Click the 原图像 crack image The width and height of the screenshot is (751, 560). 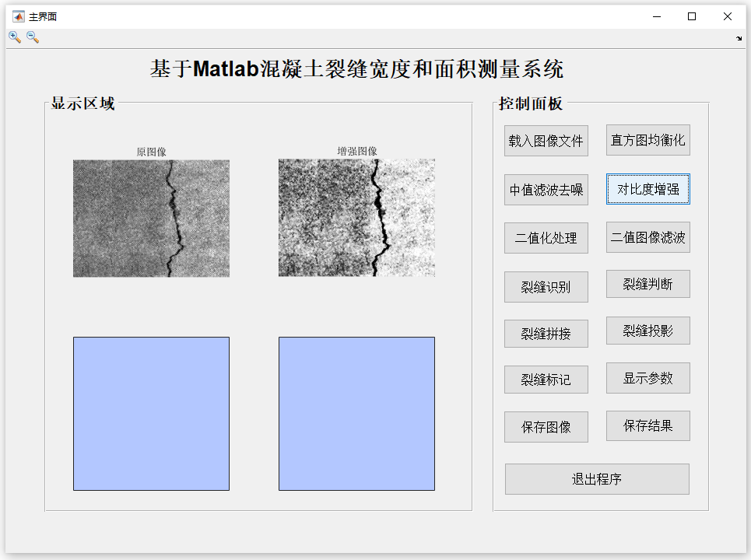151,219
